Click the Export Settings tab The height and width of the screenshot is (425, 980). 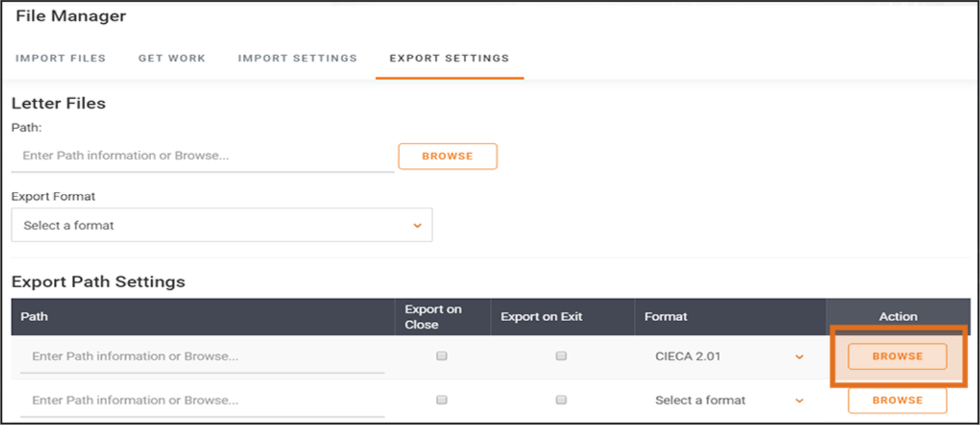click(449, 58)
